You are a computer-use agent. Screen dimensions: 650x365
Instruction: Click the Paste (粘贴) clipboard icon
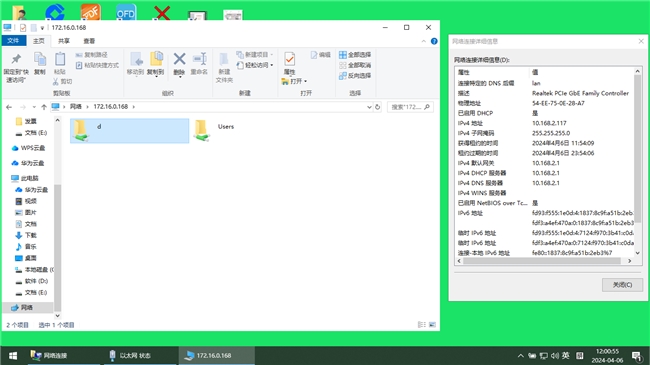(x=60, y=59)
